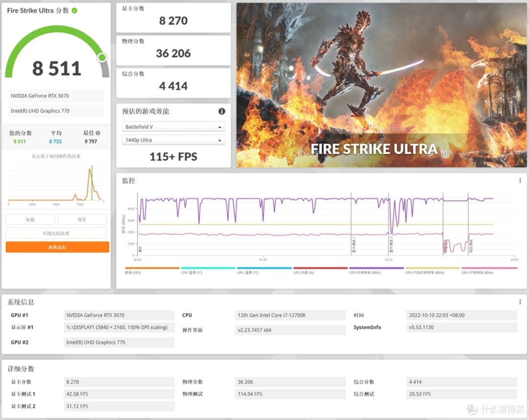Toggle the CPU 时钟频率 (MHz) purple legend
This screenshot has height=420, width=529.
[x=377, y=271]
